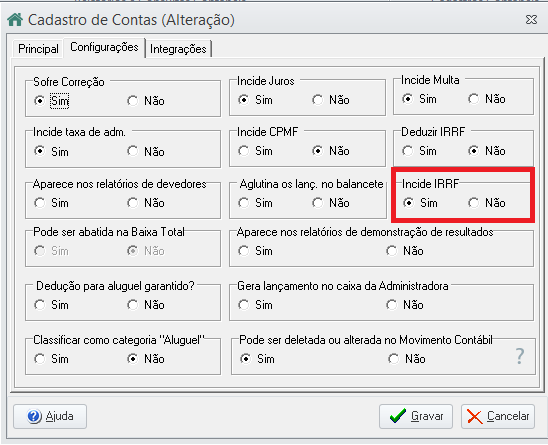Viewport: 548px width, 445px height.
Task: Click the red X icon on Cancelar
Action: pyautogui.click(x=475, y=417)
